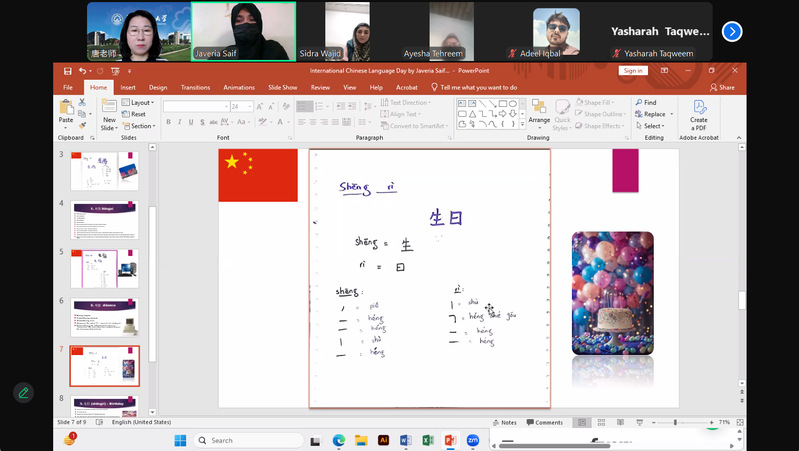Toggle the Notes pane in status bar

[x=505, y=422]
